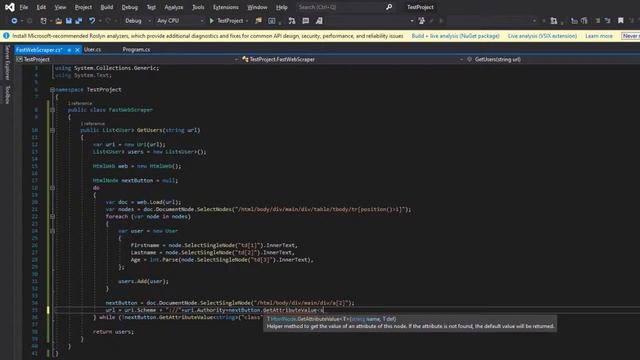640x360 pixels.
Task: Open the Edit menu
Action: (x=41, y=7)
